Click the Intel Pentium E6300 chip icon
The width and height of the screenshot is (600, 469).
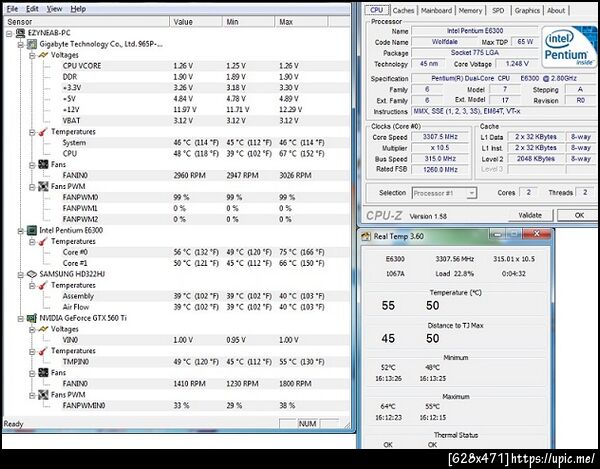(32, 231)
